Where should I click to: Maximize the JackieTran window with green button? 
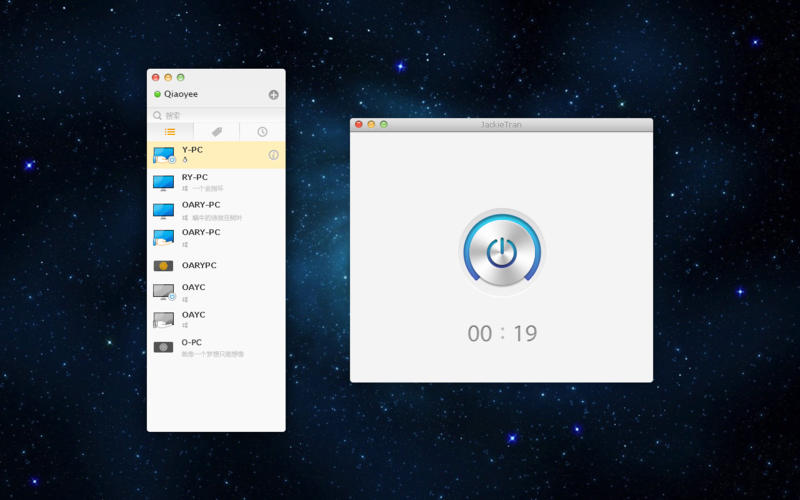(x=384, y=125)
